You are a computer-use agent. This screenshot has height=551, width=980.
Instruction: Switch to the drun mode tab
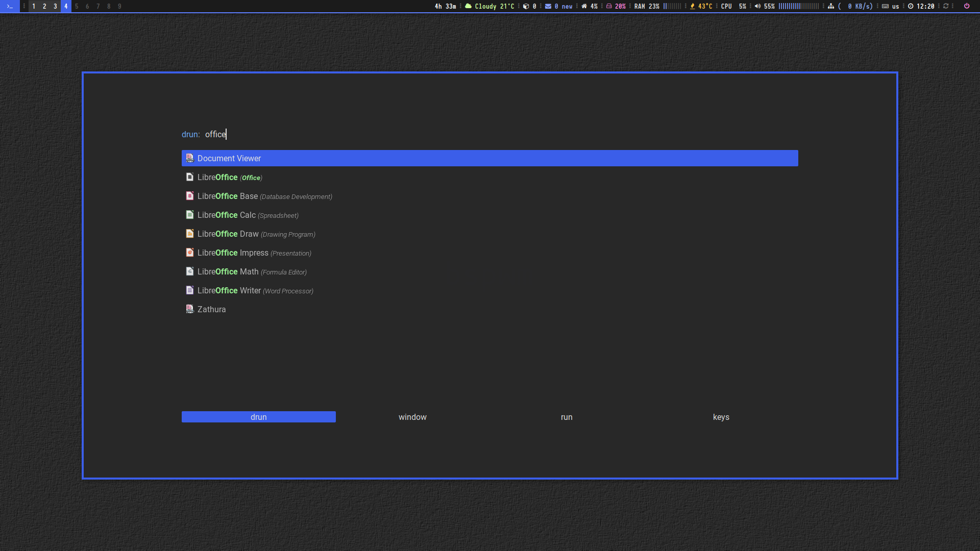click(259, 417)
